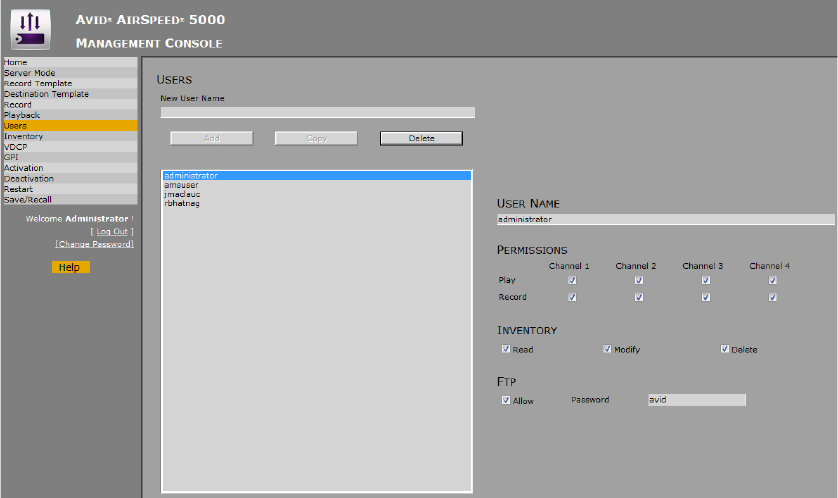The height and width of the screenshot is (498, 838).
Task: Toggle the Inventory Read checkbox
Action: [506, 349]
